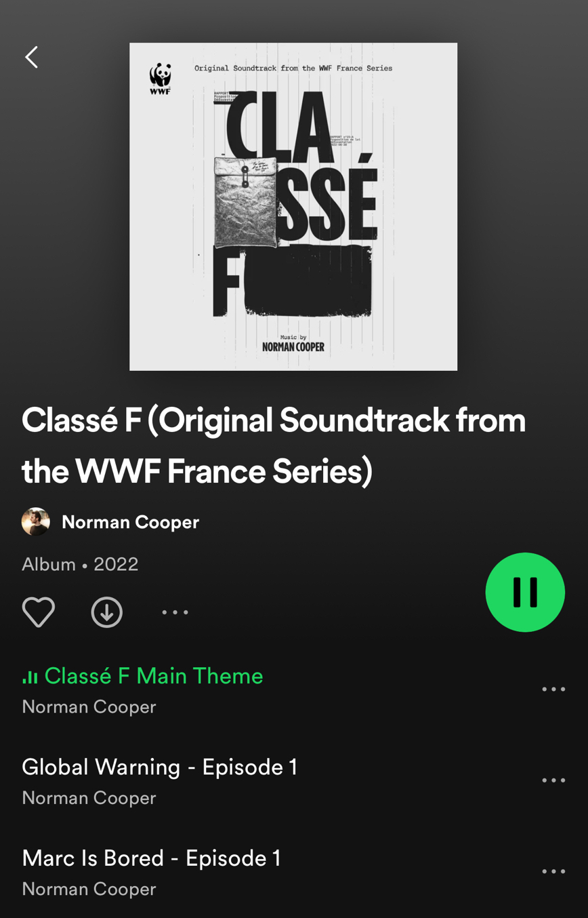Tap the Classé F album cover art

point(293,207)
